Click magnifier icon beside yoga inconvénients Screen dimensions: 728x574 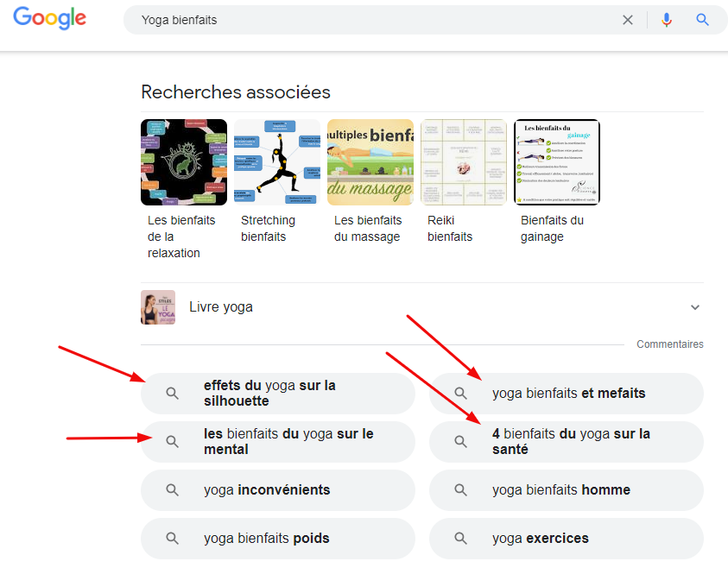click(x=172, y=490)
